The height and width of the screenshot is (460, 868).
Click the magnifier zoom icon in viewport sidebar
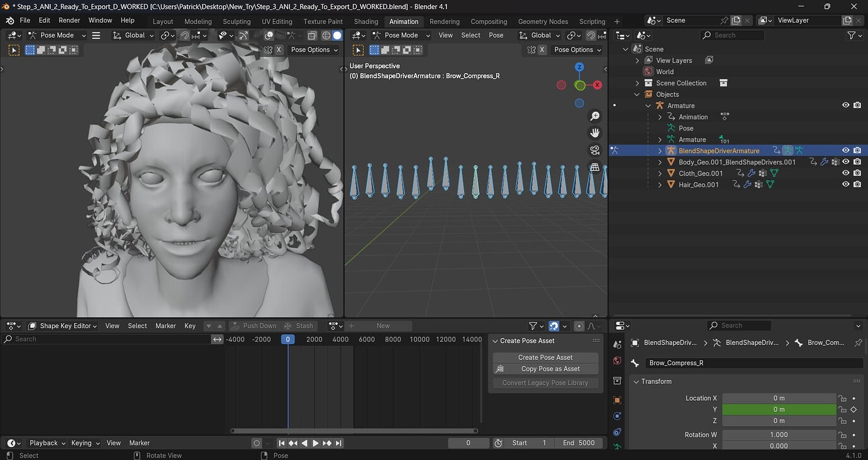point(594,116)
